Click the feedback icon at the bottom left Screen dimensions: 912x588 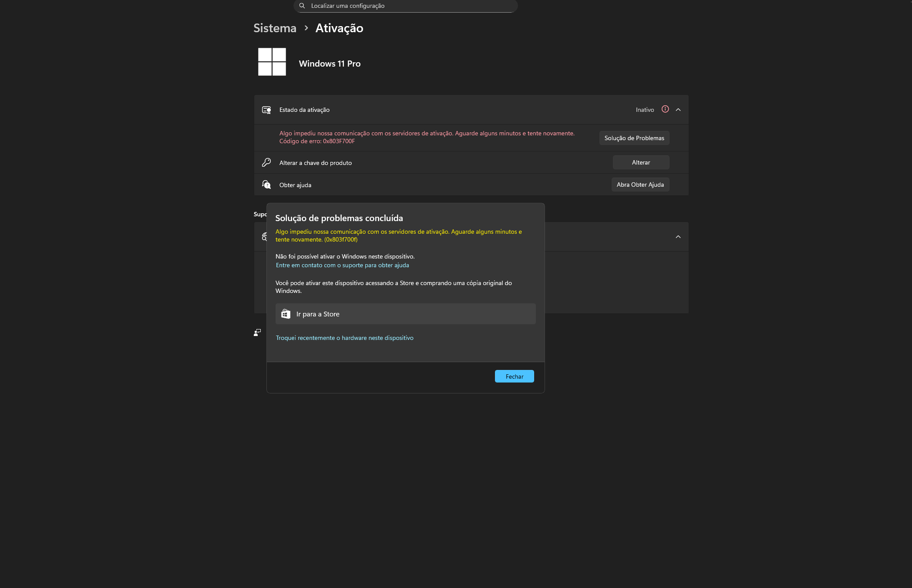pyautogui.click(x=257, y=332)
